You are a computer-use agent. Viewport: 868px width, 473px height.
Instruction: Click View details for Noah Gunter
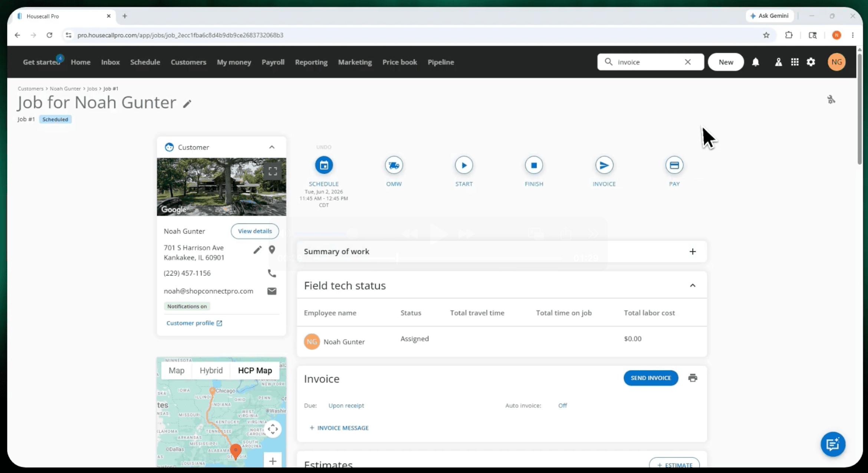[255, 231]
